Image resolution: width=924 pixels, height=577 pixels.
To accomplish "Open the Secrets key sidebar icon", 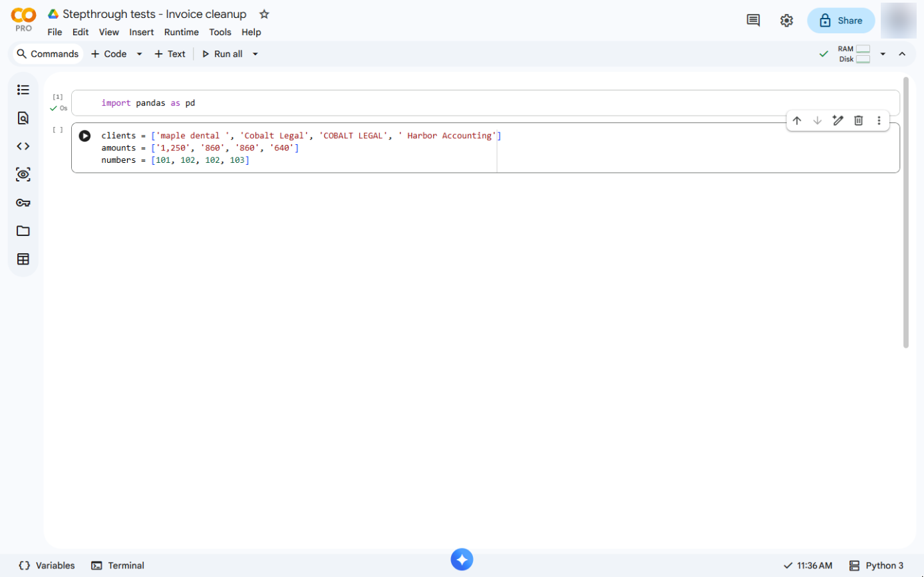I will point(23,203).
